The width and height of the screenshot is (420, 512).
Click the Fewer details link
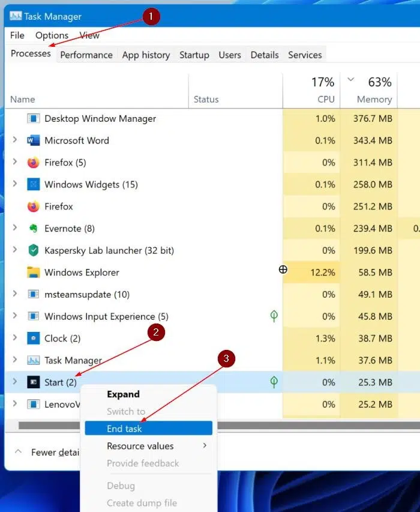(55, 452)
